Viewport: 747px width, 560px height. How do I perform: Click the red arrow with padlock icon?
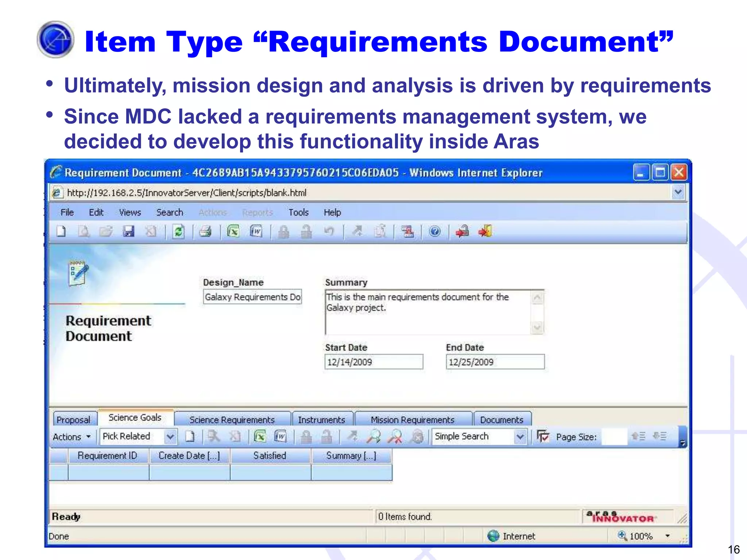pos(462,232)
